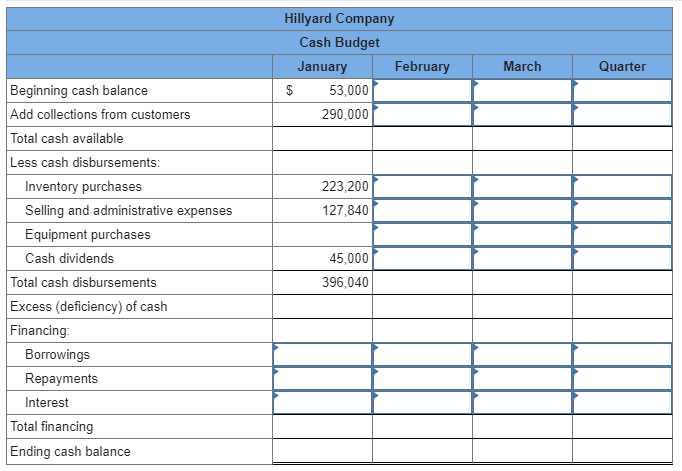This screenshot has height=471, width=682.
Task: Click the Total cash disbursements label
Action: point(83,283)
